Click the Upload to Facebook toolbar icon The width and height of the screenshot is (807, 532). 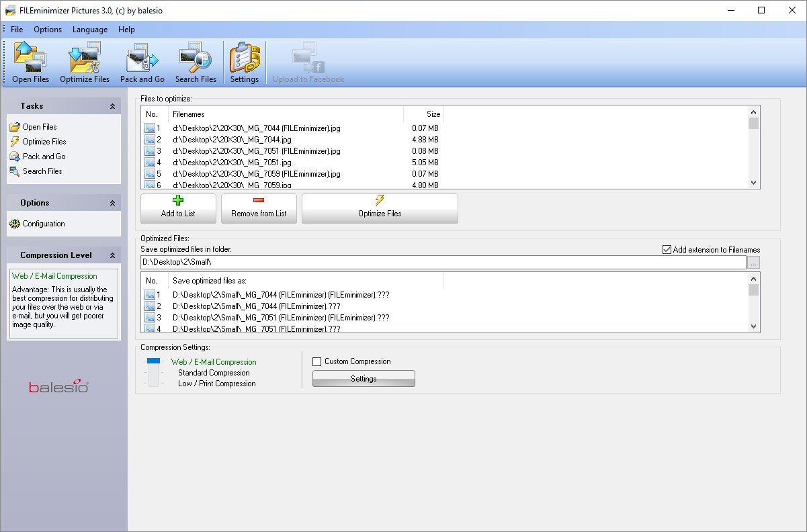click(x=308, y=62)
